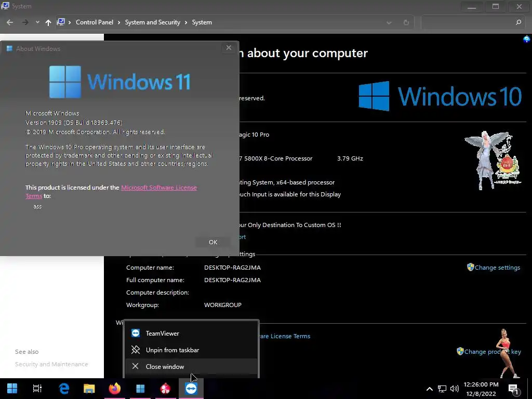The height and width of the screenshot is (399, 532).
Task: Open Security and Maintenance under See also
Action: tap(51, 364)
